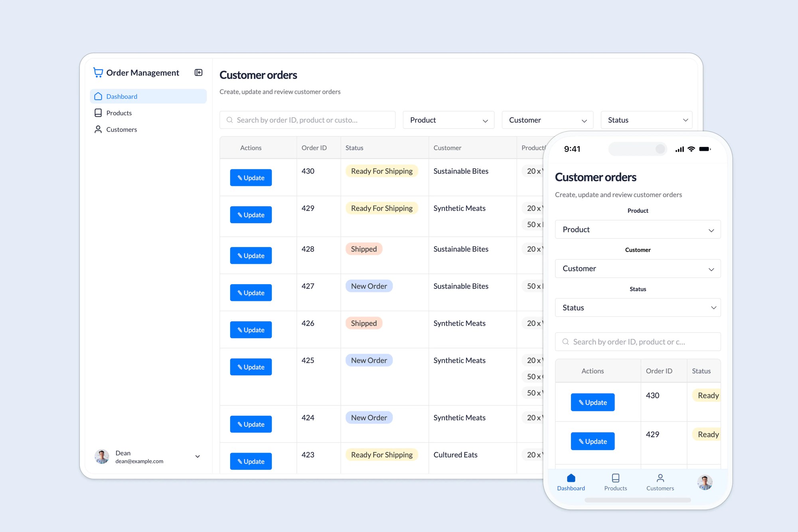
Task: Click the desktop search magnifier icon
Action: 229,120
